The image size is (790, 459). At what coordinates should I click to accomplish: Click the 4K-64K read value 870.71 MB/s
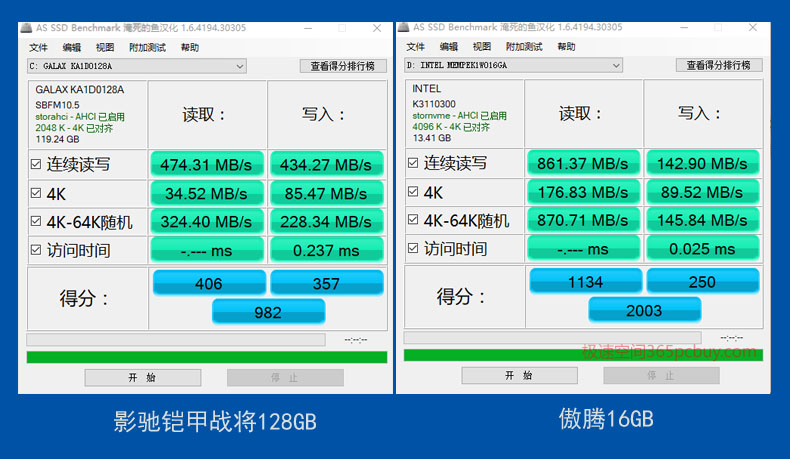[x=583, y=220]
